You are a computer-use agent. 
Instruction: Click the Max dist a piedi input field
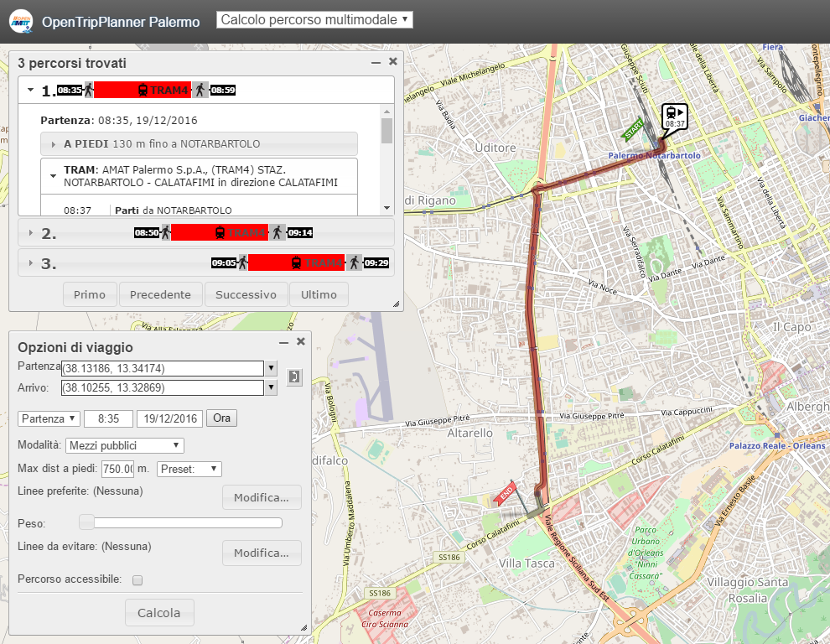tap(118, 469)
